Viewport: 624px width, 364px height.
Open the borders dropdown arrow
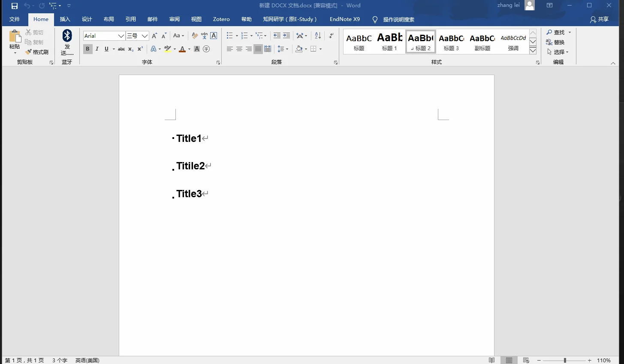point(320,49)
